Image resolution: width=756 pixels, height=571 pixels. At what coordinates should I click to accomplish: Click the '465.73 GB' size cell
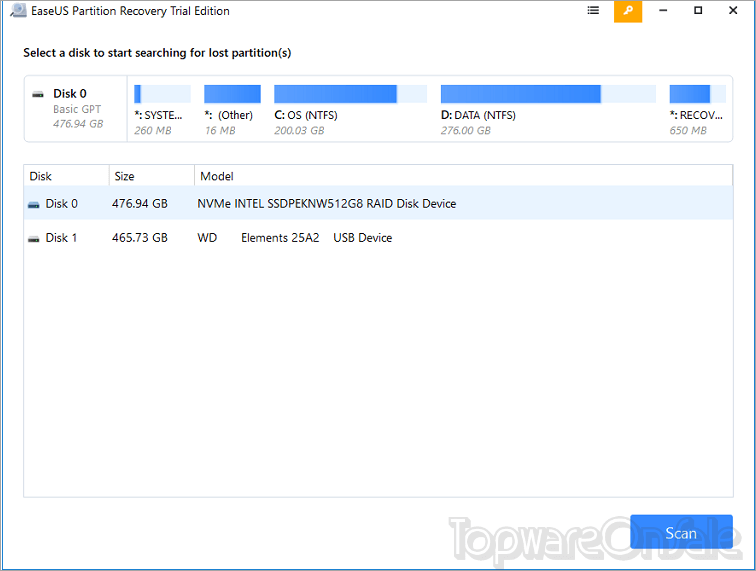pyautogui.click(x=140, y=238)
